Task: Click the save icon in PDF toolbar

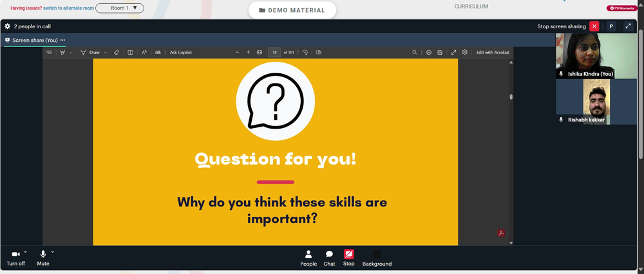Action: pyautogui.click(x=440, y=53)
